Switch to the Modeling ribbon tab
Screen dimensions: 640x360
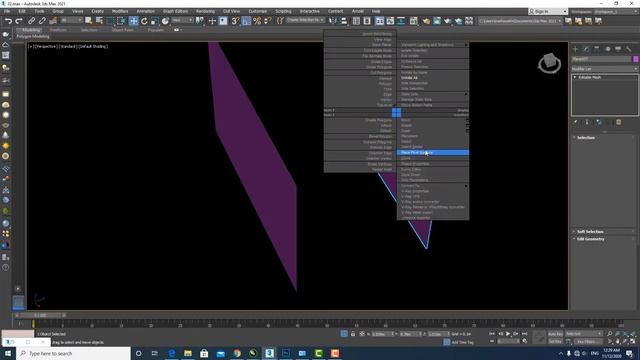31,30
